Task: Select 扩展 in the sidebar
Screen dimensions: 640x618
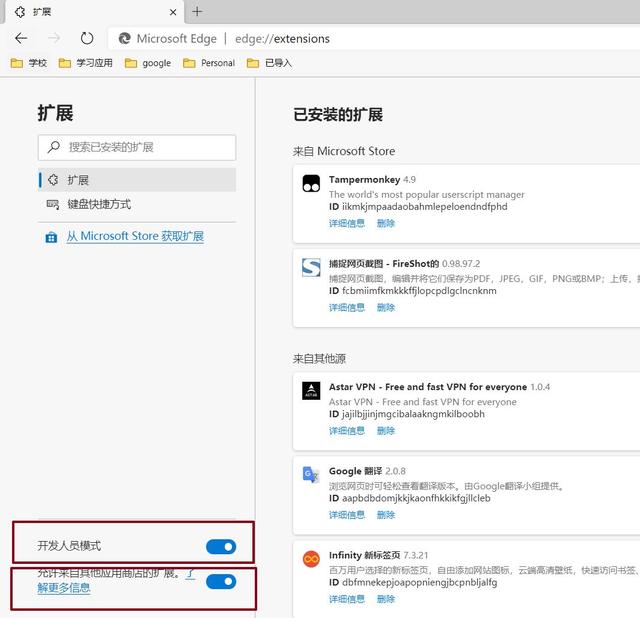Action: [x=137, y=180]
